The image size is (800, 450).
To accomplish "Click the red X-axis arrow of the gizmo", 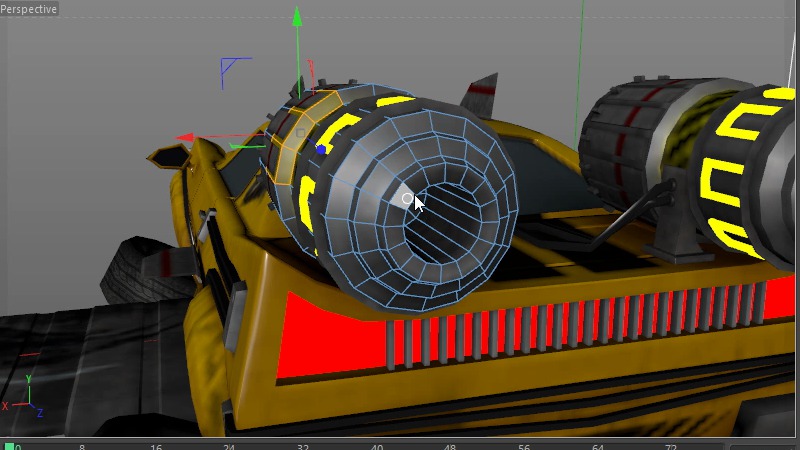I will (185, 138).
